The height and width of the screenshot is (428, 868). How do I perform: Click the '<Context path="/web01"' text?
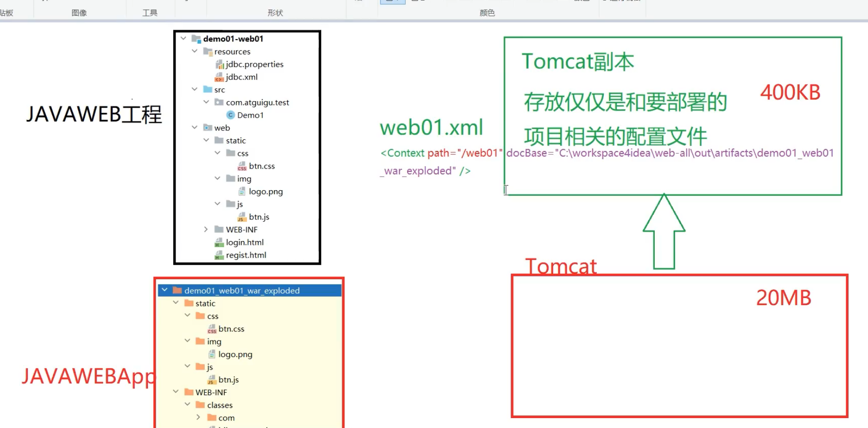pos(442,153)
